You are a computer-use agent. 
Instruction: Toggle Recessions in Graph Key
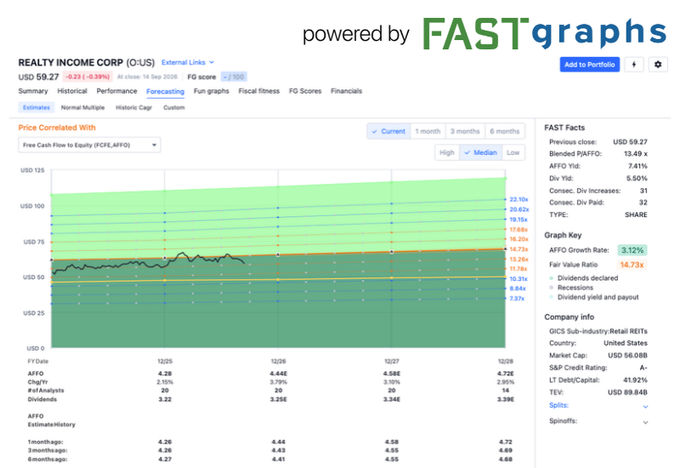(571, 288)
